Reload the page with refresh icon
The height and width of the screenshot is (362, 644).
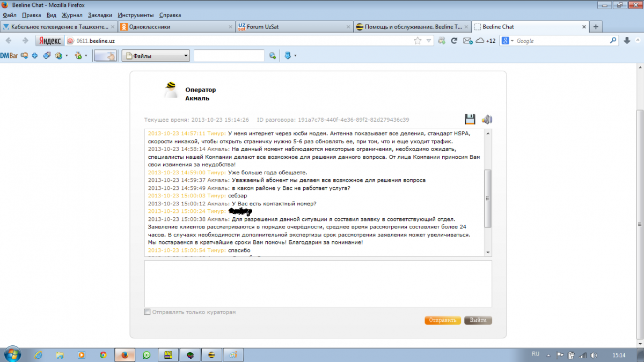454,41
